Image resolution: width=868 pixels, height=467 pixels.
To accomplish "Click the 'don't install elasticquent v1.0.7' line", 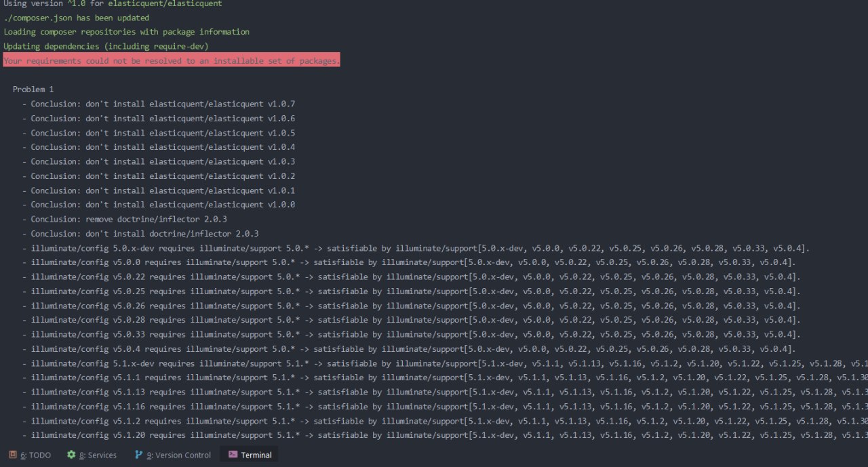I will pyautogui.click(x=158, y=104).
